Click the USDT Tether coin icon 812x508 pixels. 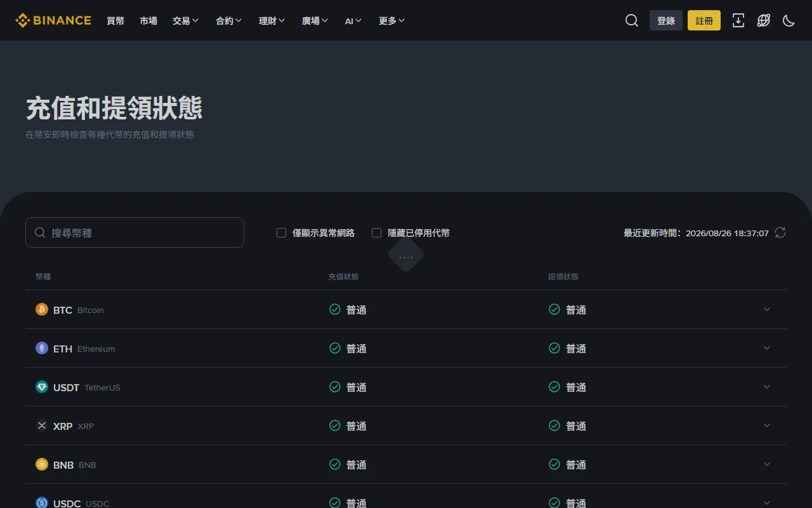tap(42, 387)
